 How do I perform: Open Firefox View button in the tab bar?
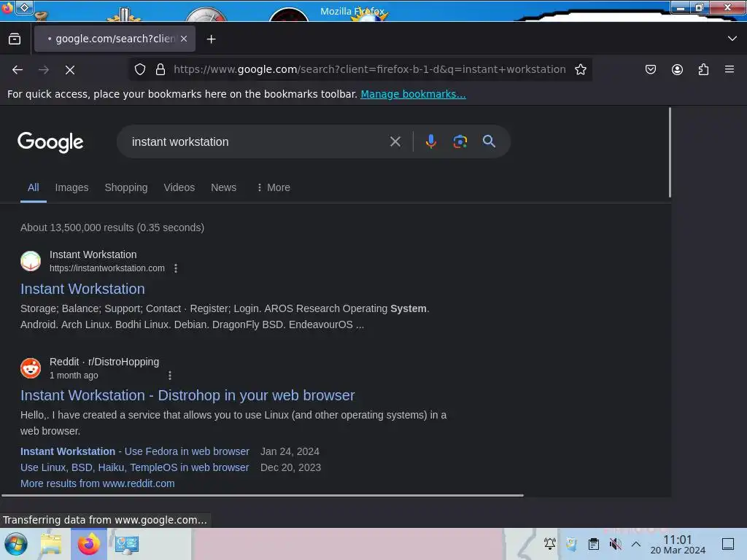click(15, 39)
